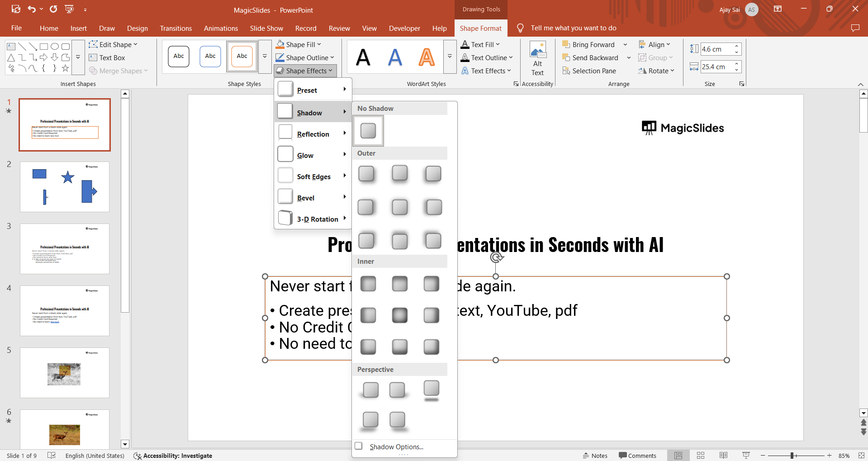Select the Oval shape in Insert Shapes
The width and height of the screenshot is (868, 461).
click(x=55, y=46)
